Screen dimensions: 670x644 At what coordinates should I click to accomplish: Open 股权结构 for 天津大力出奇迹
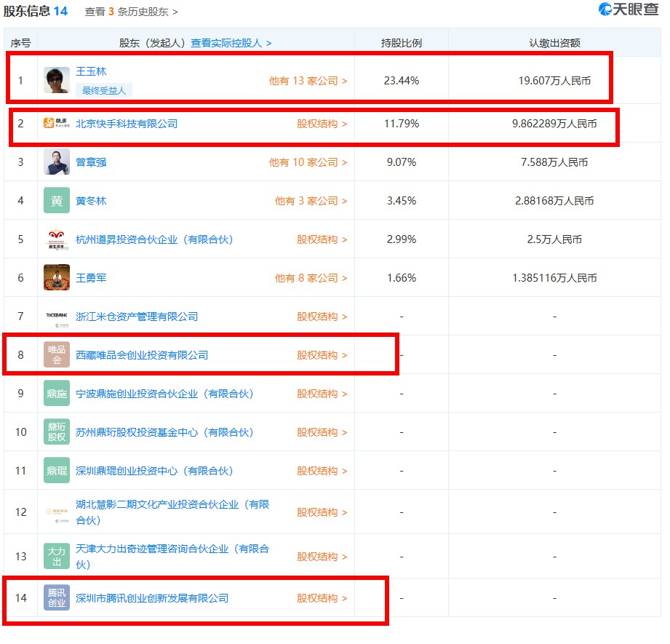[x=322, y=557]
